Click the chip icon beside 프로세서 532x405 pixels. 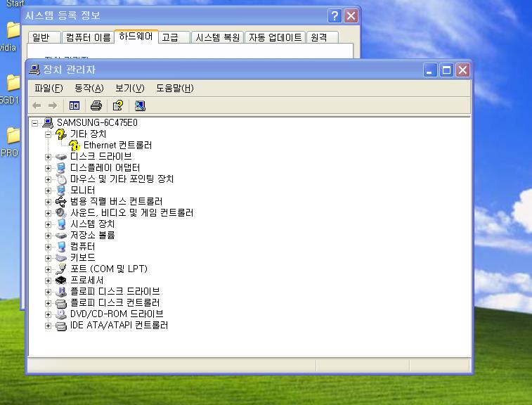61,280
